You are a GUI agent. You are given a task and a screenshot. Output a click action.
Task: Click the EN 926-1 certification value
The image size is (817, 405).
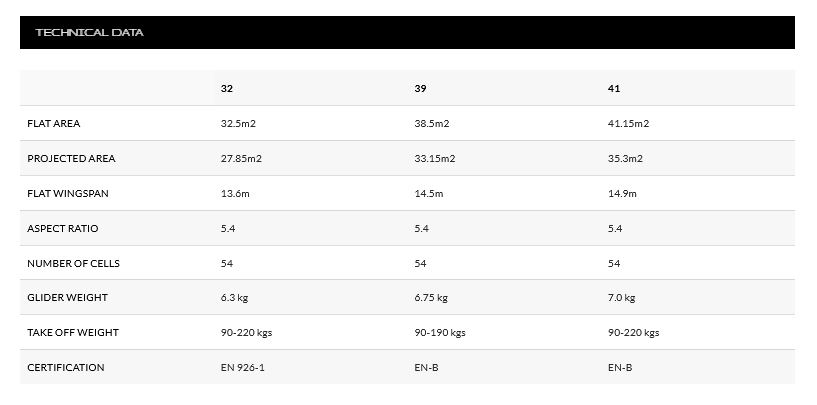(243, 367)
